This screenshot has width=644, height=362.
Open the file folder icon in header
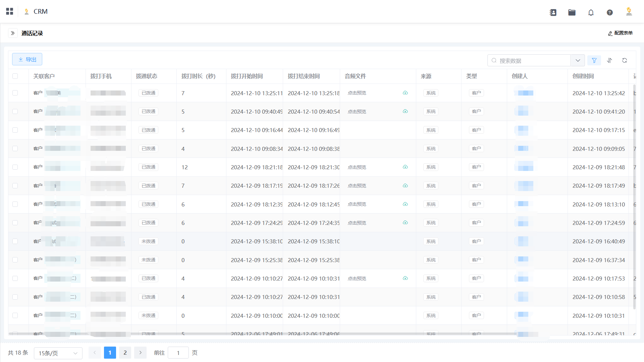(572, 12)
